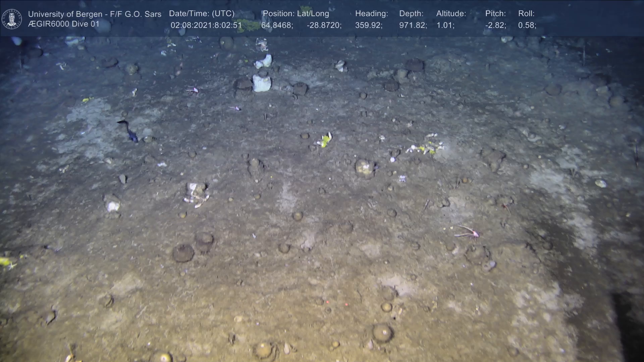Click the large white sponge near top center

(x=262, y=83)
